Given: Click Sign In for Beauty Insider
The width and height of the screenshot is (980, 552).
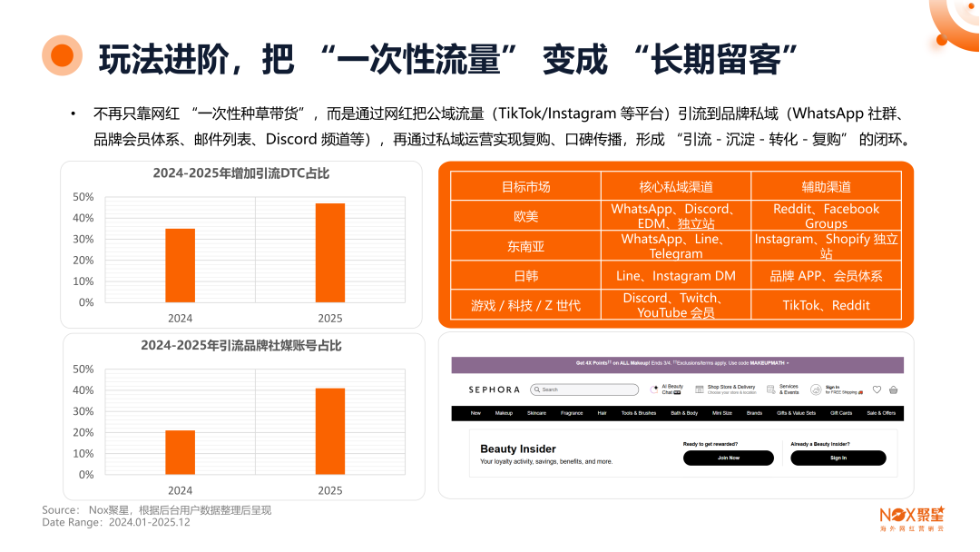Looking at the screenshot, I should click(x=838, y=457).
